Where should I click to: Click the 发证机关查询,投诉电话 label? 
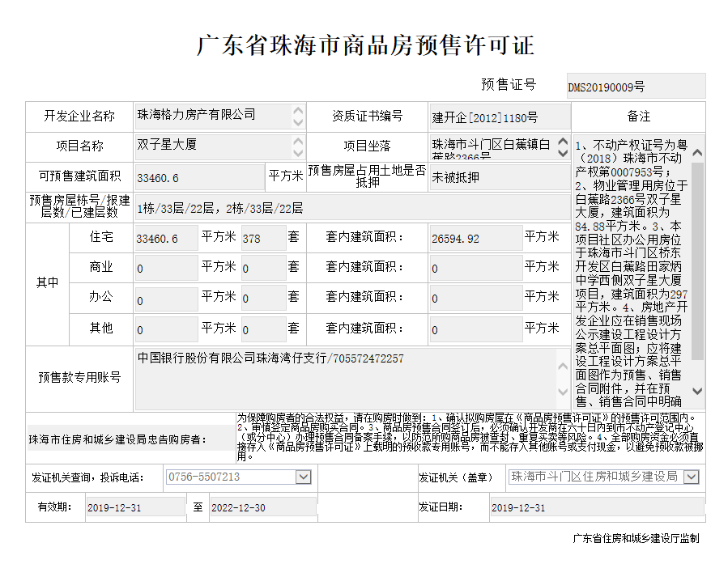pyautogui.click(x=87, y=477)
